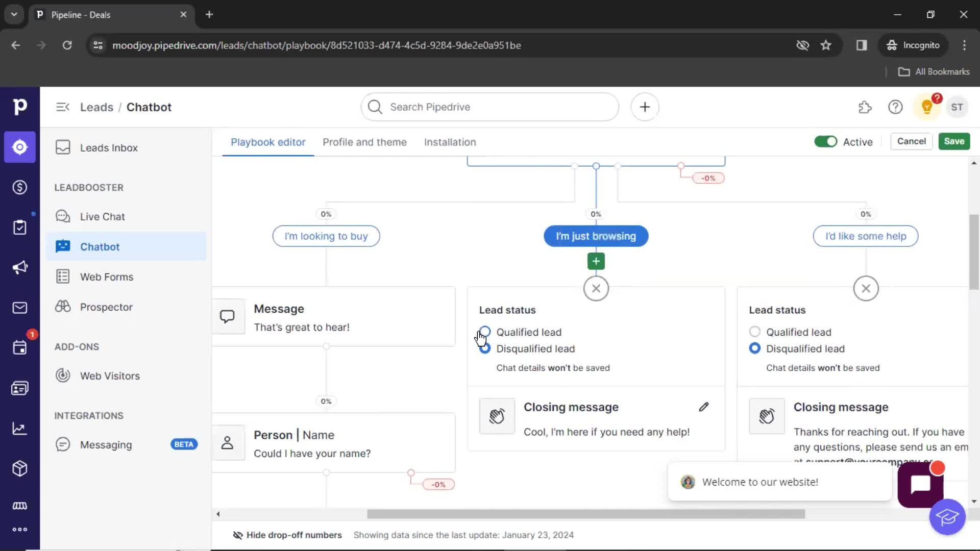This screenshot has width=980, height=551.
Task: Open All Bookmarks folder
Action: tap(934, 72)
